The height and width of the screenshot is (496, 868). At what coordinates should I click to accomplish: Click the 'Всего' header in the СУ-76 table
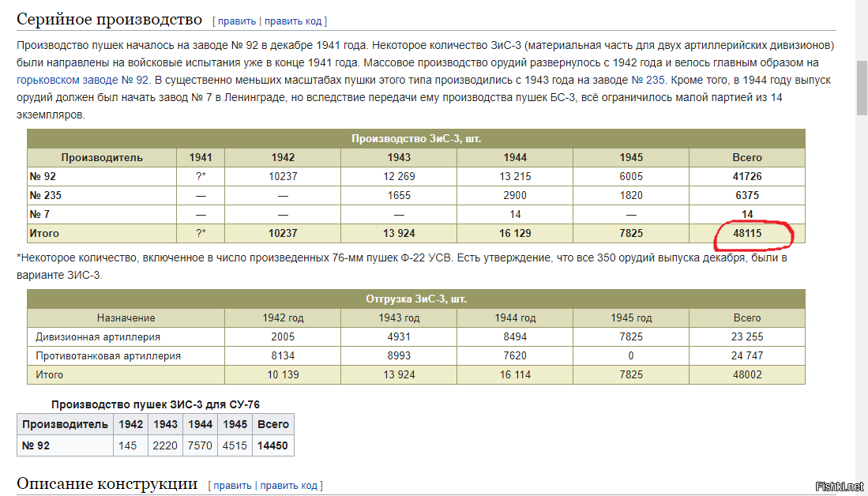click(x=272, y=425)
